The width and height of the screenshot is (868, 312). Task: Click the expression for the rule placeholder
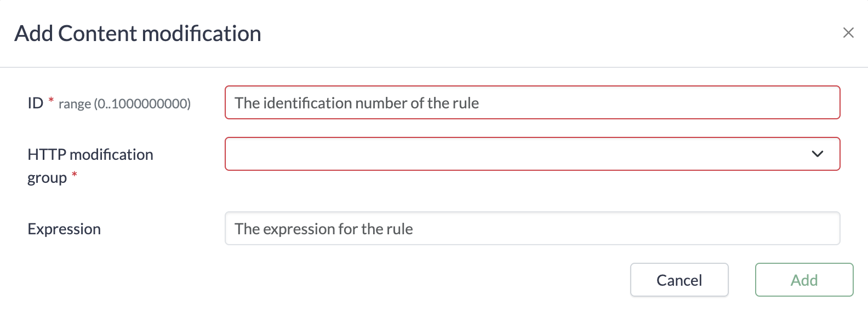[323, 229]
